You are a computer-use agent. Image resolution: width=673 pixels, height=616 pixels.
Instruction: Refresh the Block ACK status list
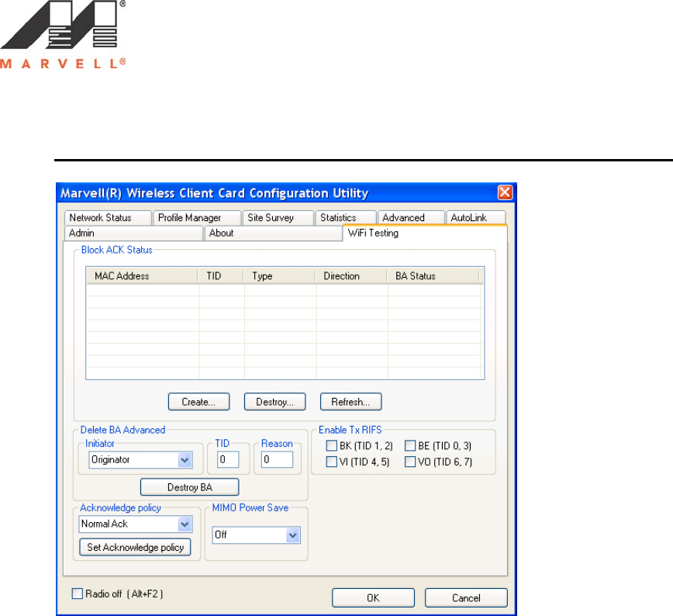pos(350,402)
